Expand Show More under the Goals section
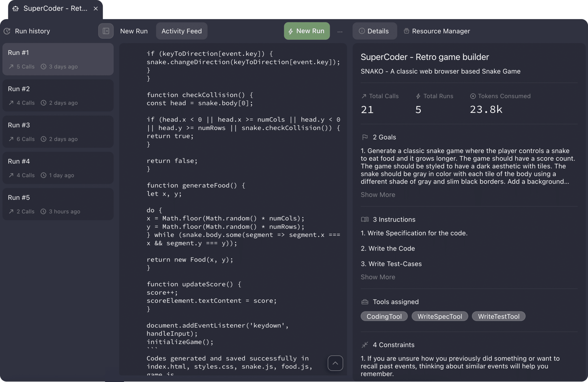The height and width of the screenshot is (382, 588). (378, 195)
